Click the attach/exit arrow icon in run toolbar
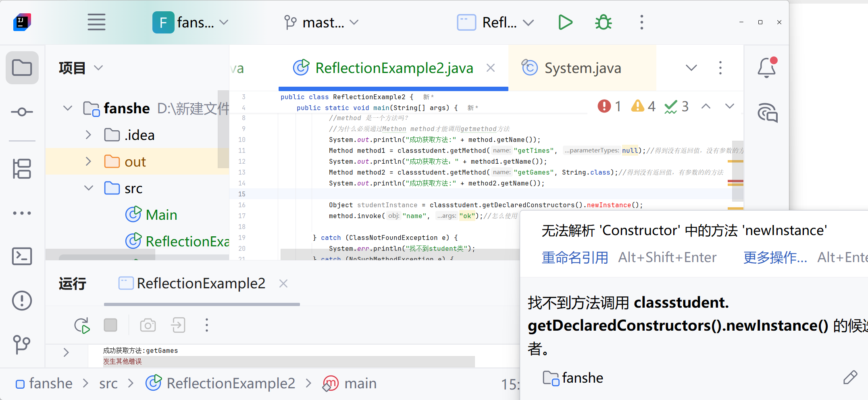The height and width of the screenshot is (400, 868). tap(178, 325)
